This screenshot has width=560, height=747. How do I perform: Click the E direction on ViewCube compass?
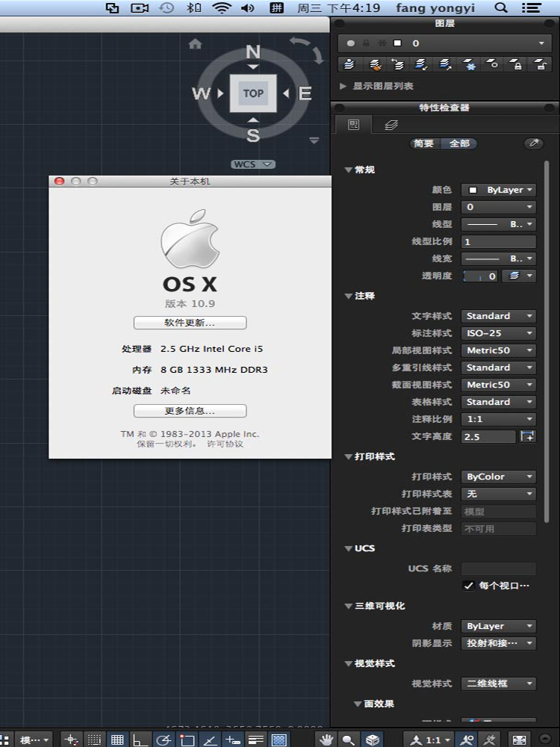click(305, 93)
